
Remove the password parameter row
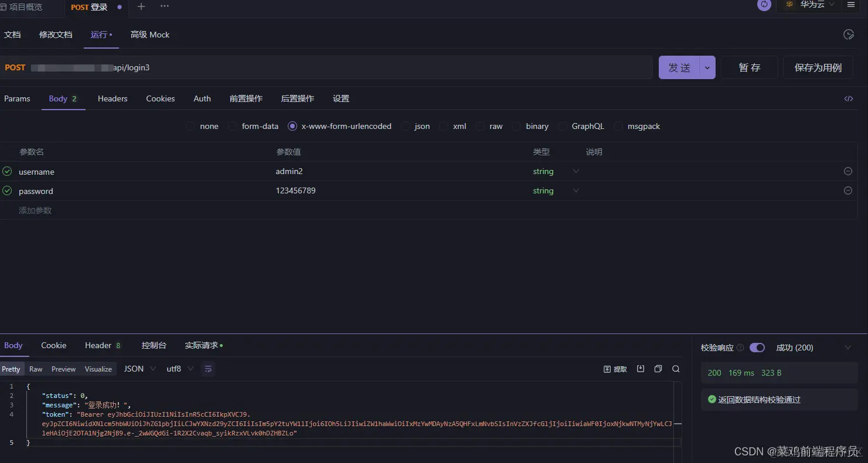coord(847,190)
